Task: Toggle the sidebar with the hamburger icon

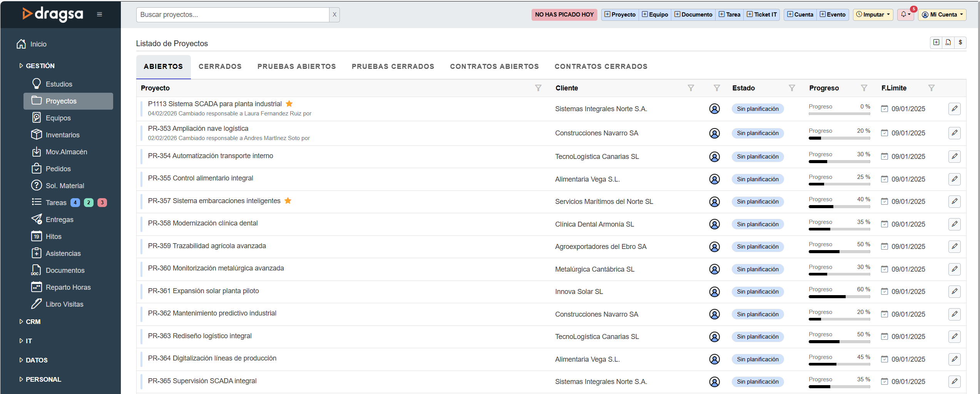Action: pos(99,15)
